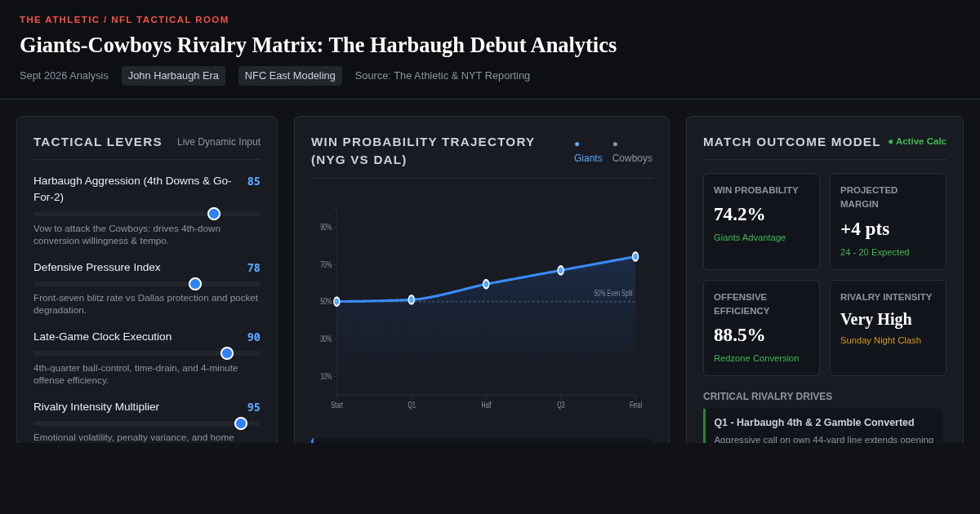Viewport: 980px width, 514px height.
Task: Open the Projected Margin +4 pts card
Action: 888,222
